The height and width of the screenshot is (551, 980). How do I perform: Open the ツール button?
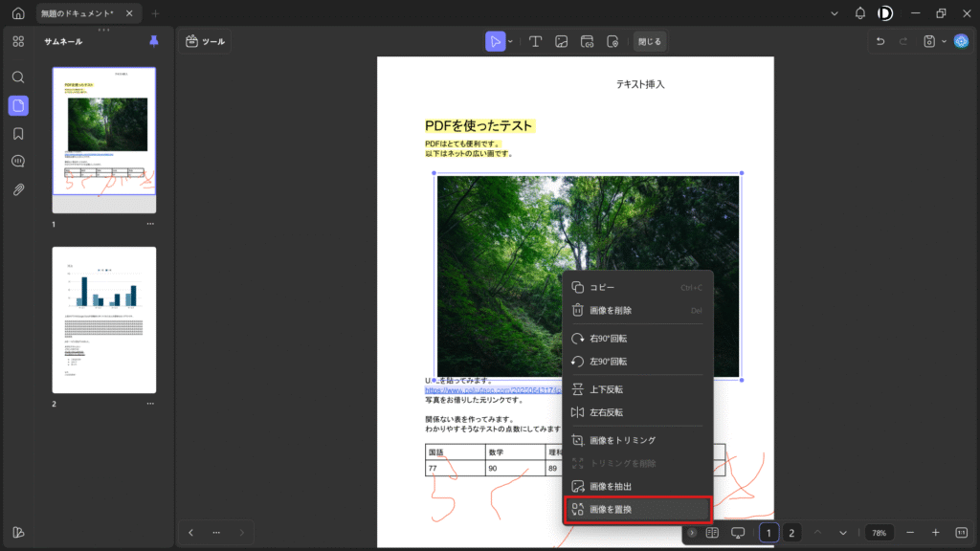[x=206, y=41]
